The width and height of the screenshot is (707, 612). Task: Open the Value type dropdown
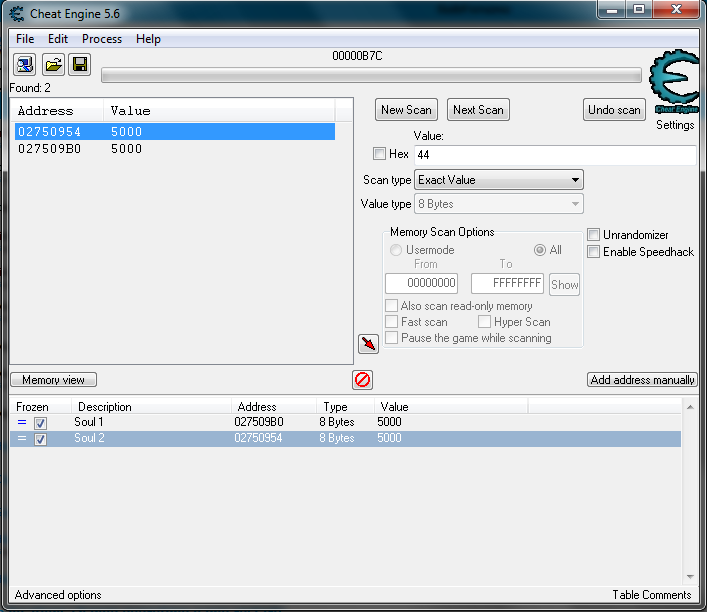499,204
